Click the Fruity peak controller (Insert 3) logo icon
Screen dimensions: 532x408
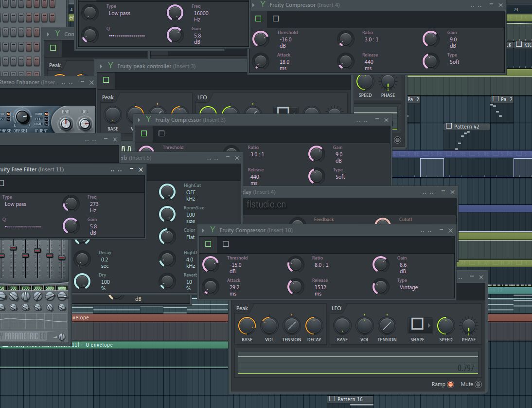[110, 66]
